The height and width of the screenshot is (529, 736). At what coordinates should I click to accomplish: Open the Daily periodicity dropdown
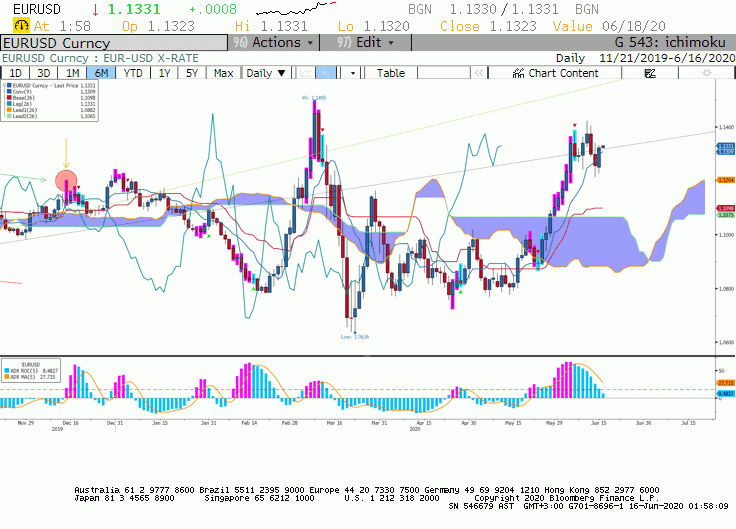point(266,73)
